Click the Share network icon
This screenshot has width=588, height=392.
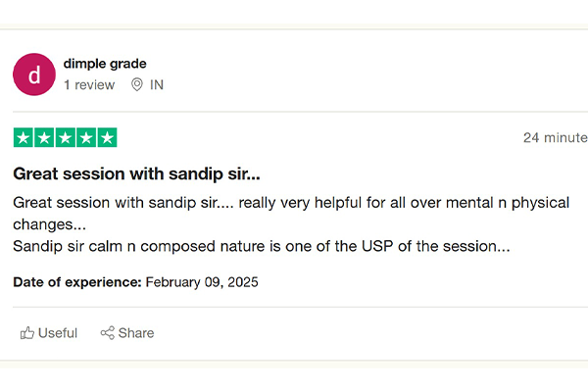pyautogui.click(x=108, y=333)
